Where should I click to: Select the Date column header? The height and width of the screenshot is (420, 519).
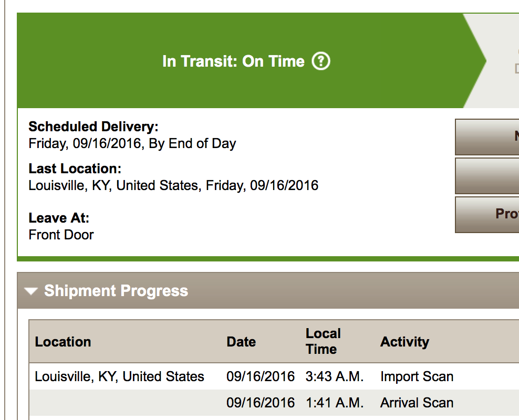point(241,342)
